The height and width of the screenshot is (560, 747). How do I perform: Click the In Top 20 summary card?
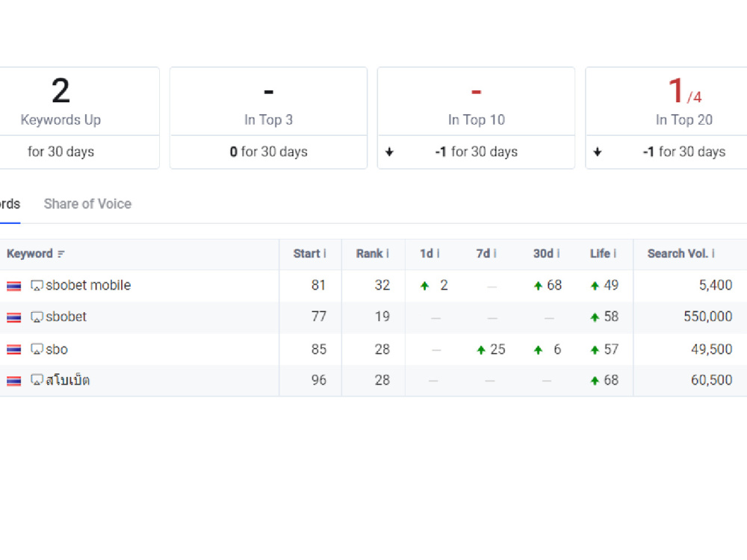[x=666, y=118]
